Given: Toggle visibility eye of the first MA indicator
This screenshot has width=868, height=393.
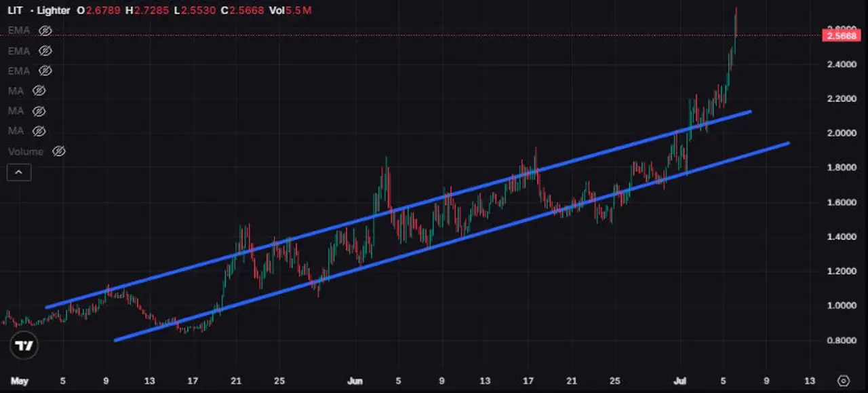Looking at the screenshot, I should coord(39,90).
